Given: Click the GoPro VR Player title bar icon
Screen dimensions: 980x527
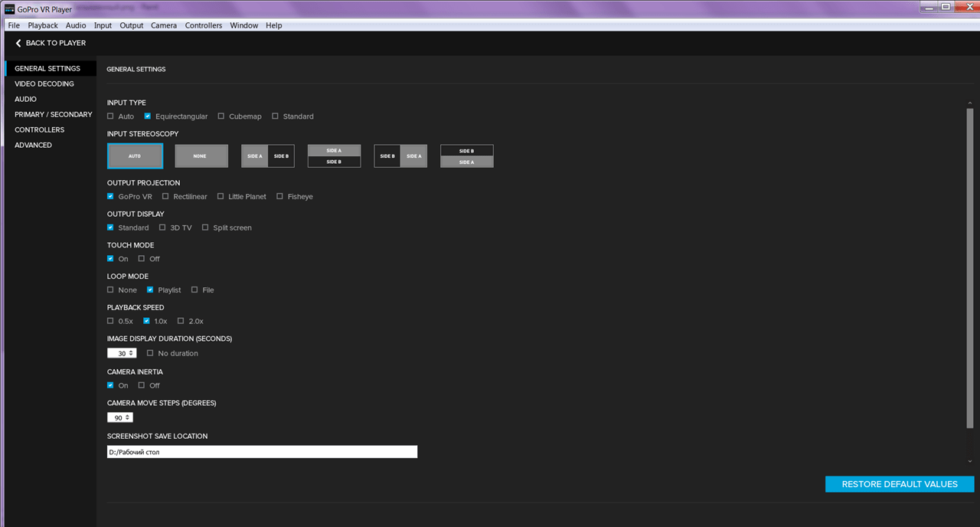Looking at the screenshot, I should pos(9,10).
